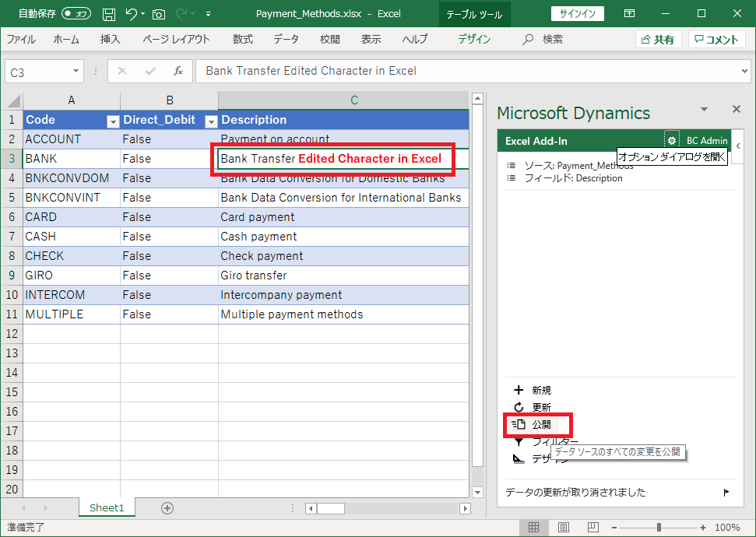Open the ヘルプ ribbon tab
The height and width of the screenshot is (537, 756).
[x=415, y=39]
